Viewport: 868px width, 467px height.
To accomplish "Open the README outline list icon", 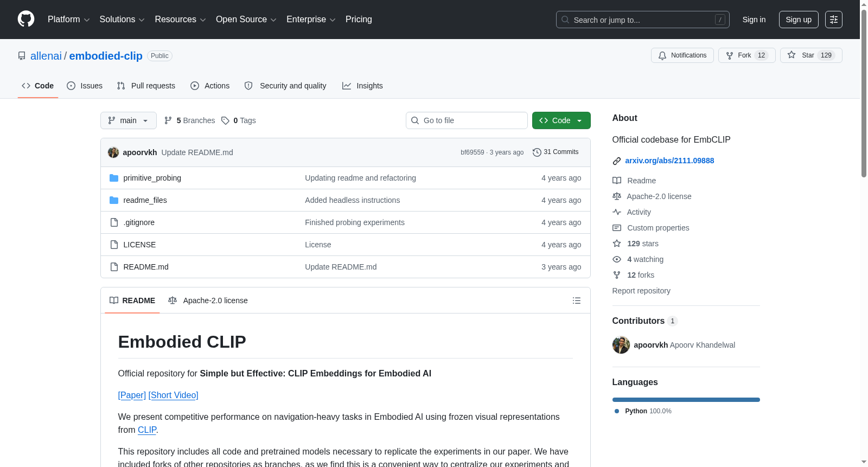I will click(577, 300).
